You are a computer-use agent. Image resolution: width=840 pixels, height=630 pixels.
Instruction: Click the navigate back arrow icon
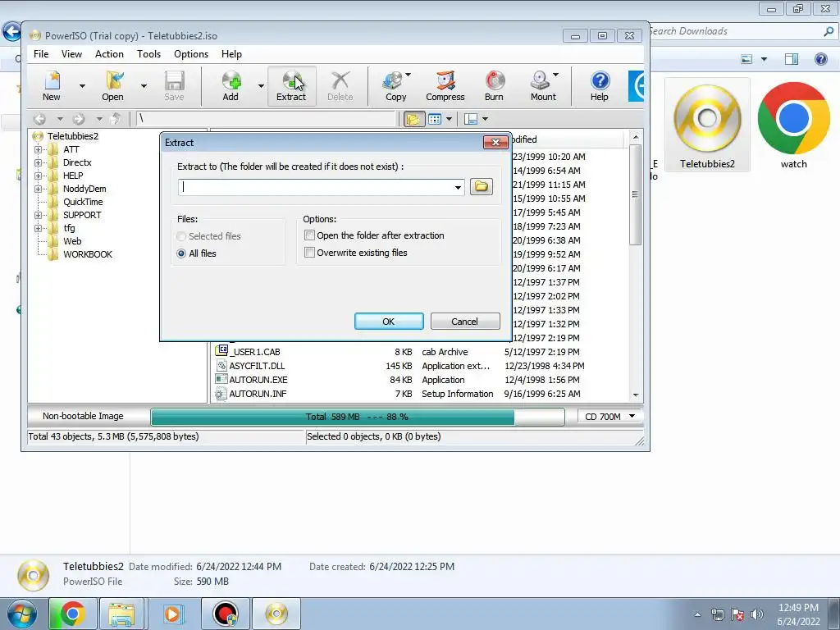(39, 118)
